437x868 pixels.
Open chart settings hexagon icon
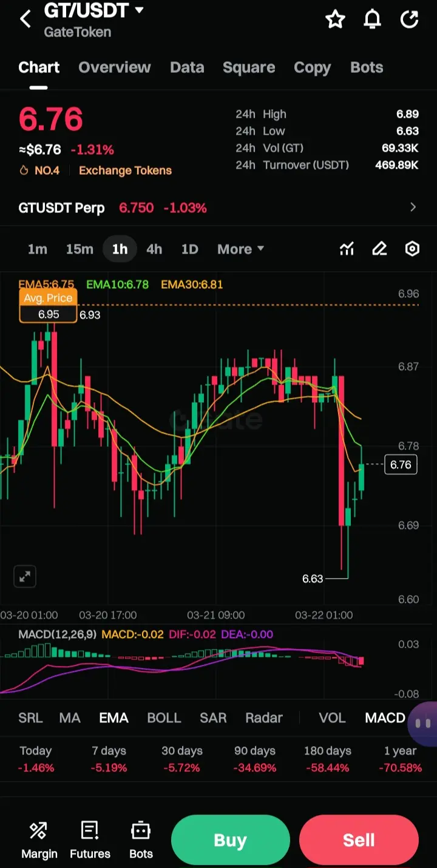pos(412,249)
